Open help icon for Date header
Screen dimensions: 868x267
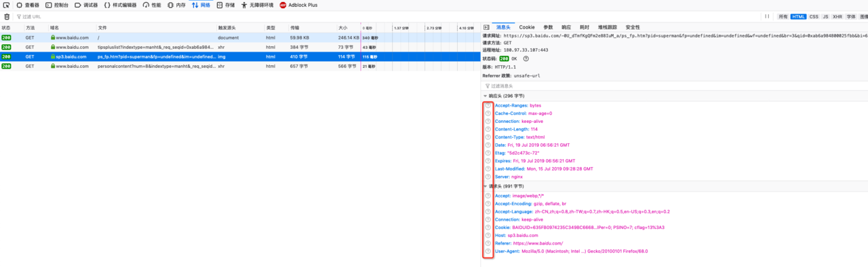pos(488,145)
